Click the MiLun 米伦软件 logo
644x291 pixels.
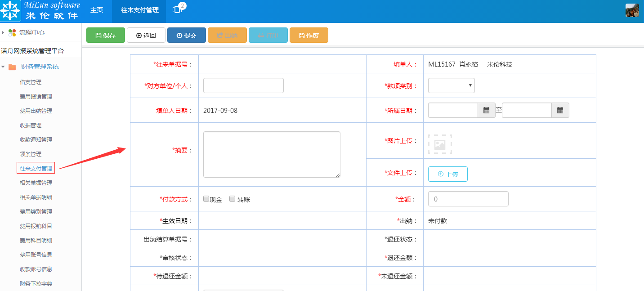(x=40, y=10)
